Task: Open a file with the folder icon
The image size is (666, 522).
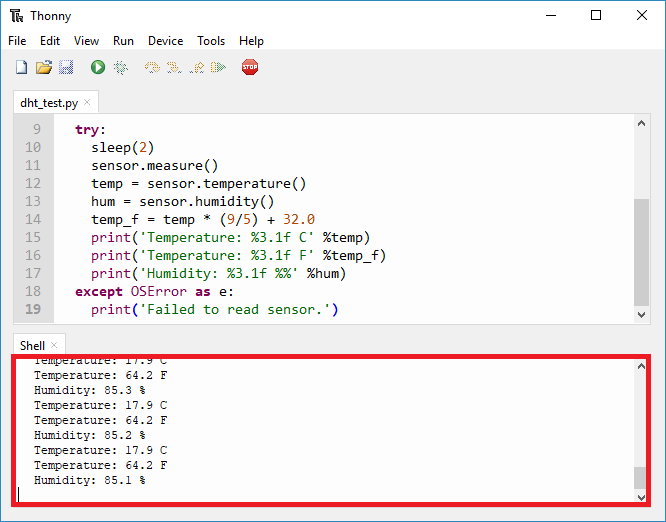Action: 43,68
